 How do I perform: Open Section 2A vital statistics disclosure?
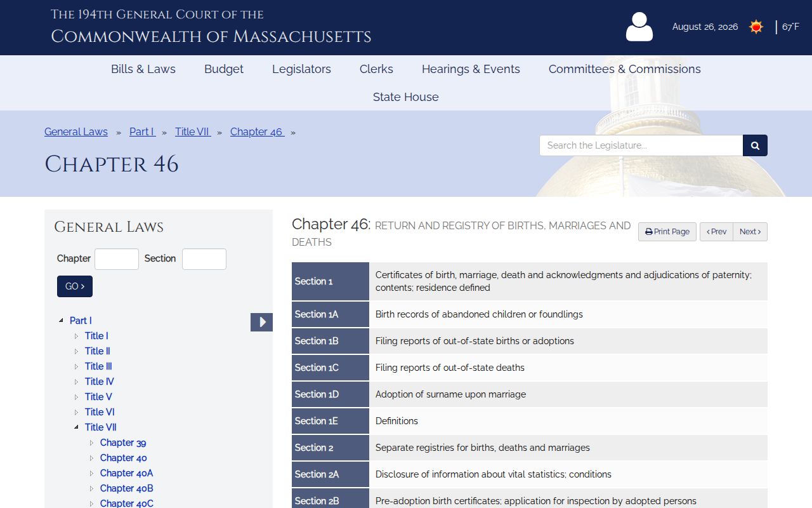click(x=530, y=474)
